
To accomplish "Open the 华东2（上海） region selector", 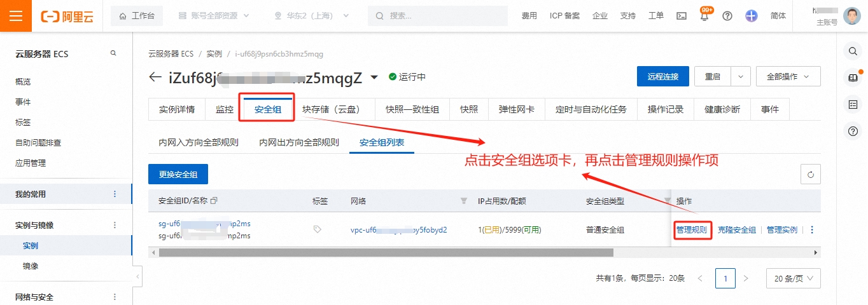I will (310, 16).
